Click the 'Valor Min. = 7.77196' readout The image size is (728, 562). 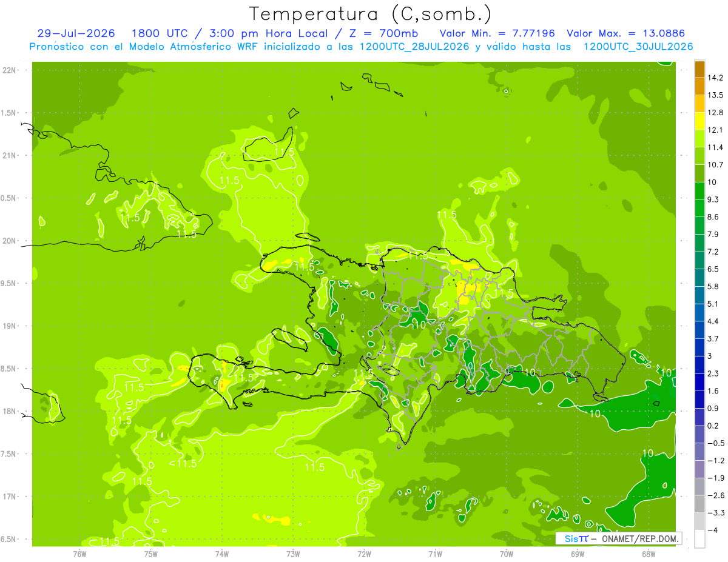[497, 33]
